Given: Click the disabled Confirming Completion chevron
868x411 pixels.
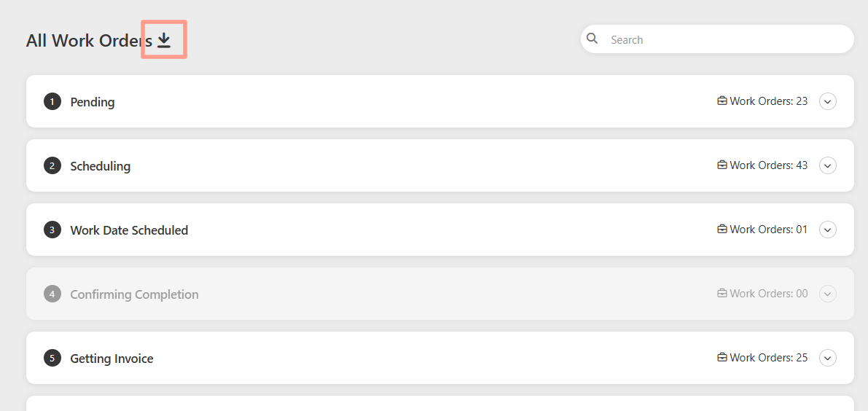Looking at the screenshot, I should tap(828, 294).
